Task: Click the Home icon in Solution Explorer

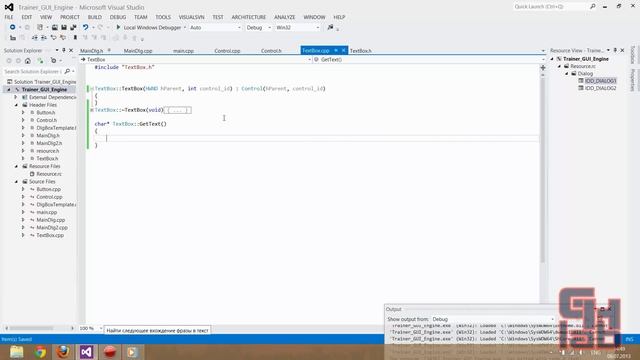Action: pos(28,61)
